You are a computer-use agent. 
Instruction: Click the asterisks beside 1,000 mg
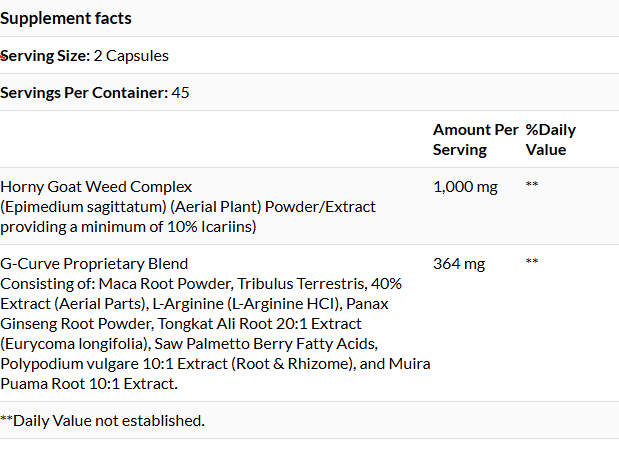tap(532, 184)
